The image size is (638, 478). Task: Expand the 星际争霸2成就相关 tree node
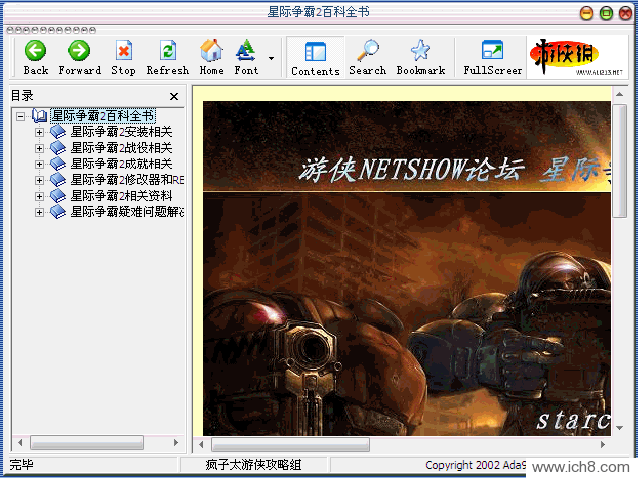tap(40, 164)
